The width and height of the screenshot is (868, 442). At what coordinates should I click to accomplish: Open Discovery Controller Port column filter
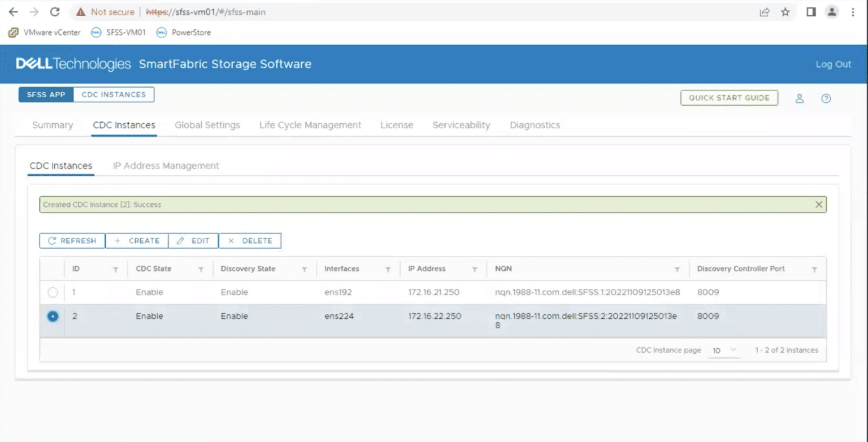(814, 270)
